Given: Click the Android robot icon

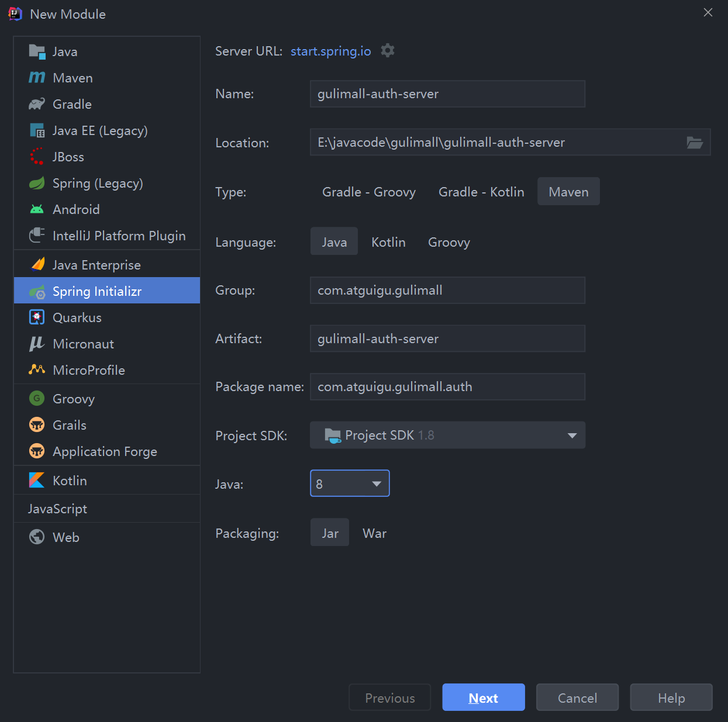Looking at the screenshot, I should pyautogui.click(x=37, y=209).
